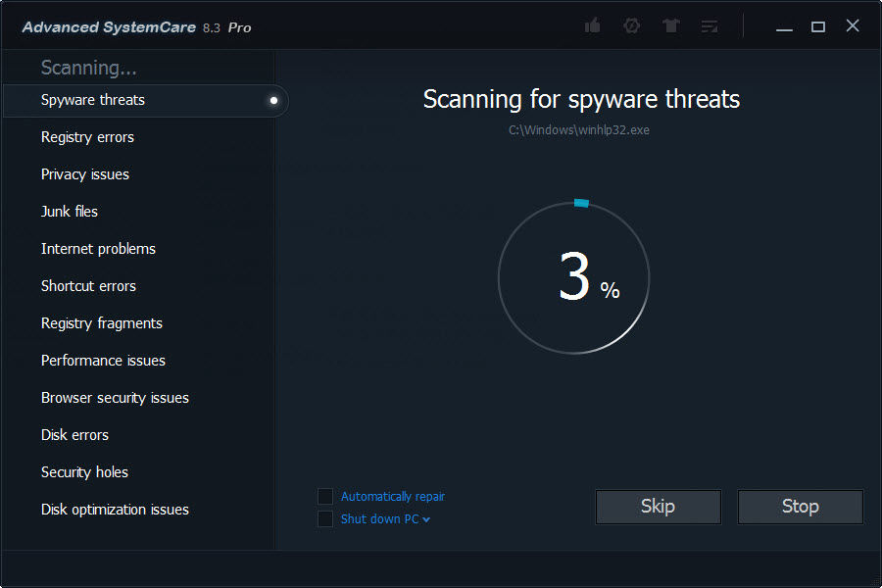This screenshot has height=588, width=882.
Task: Select Browser security issues item
Action: [x=115, y=398]
